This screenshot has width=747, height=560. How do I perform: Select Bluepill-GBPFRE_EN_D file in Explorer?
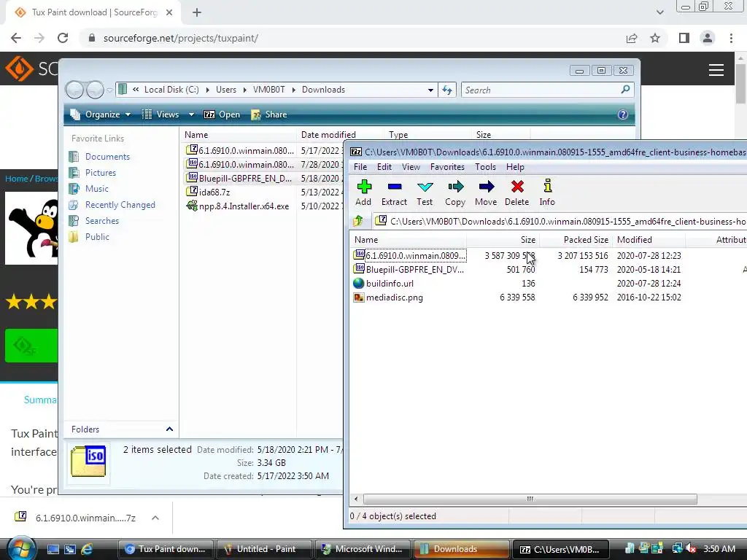click(239, 178)
